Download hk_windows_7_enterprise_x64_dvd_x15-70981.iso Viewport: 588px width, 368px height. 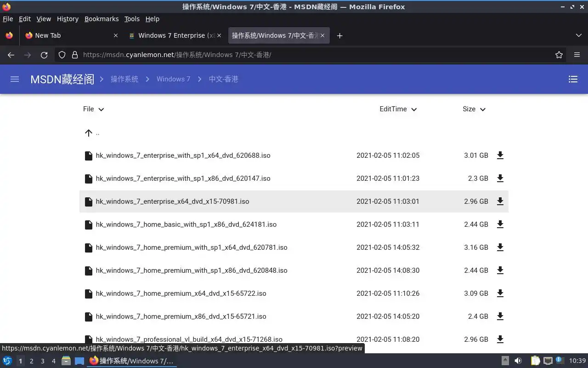click(500, 201)
